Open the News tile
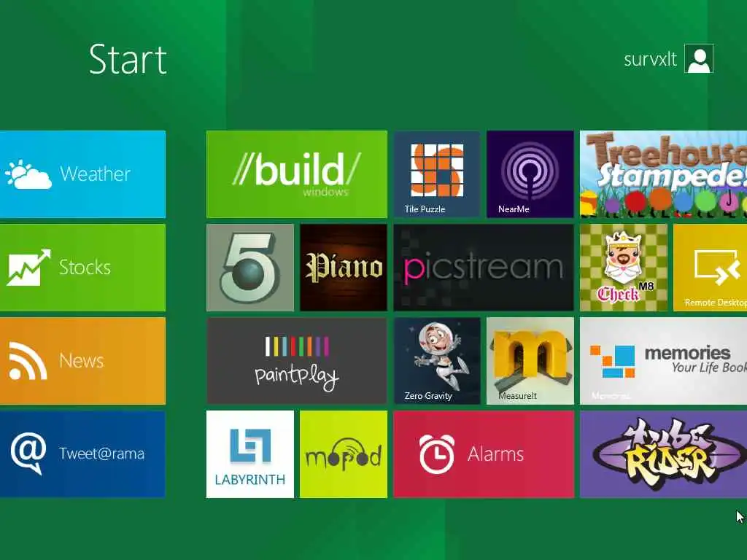The image size is (747, 560). point(83,361)
